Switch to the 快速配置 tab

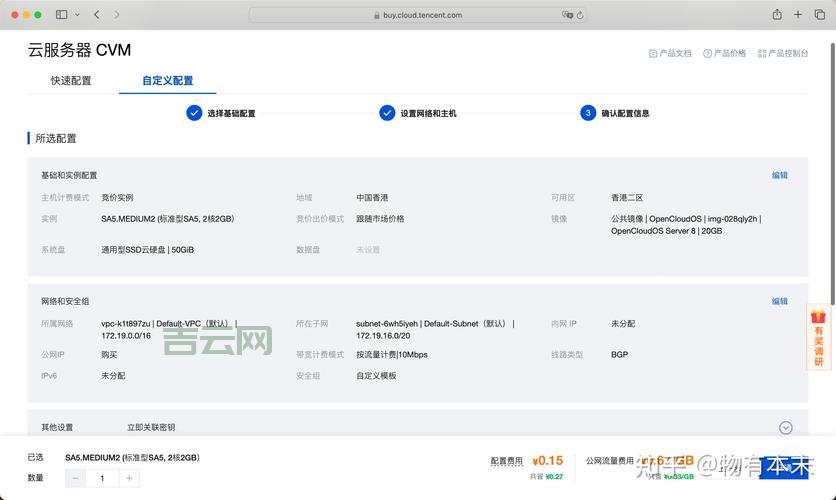[x=71, y=81]
